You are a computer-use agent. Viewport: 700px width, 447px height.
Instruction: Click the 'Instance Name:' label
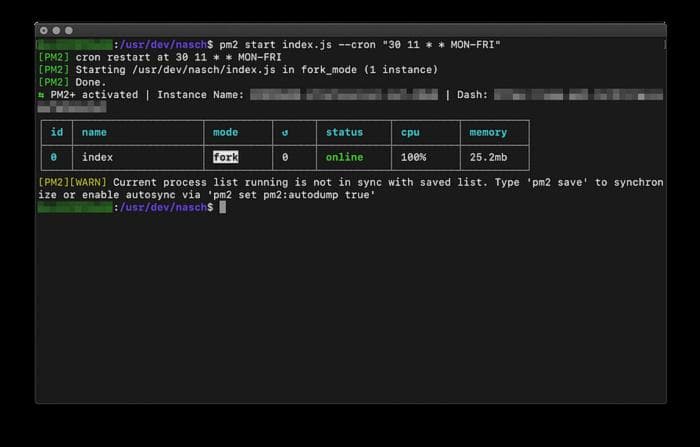click(200, 95)
